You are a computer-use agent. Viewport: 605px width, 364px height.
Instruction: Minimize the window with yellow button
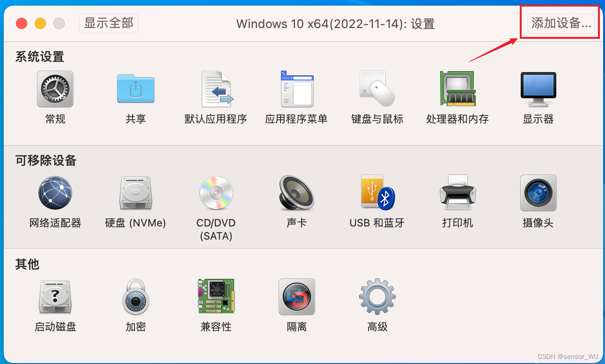tap(40, 23)
